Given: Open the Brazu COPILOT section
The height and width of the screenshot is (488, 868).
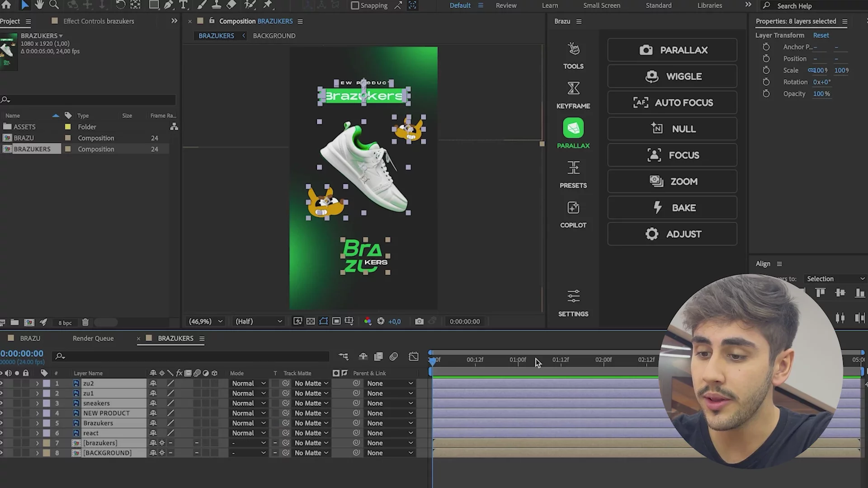Looking at the screenshot, I should (x=573, y=215).
